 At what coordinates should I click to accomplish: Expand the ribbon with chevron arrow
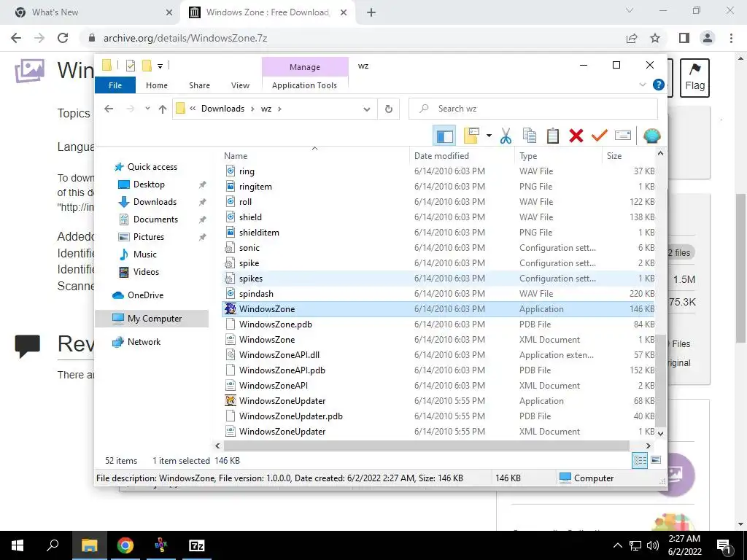[642, 85]
